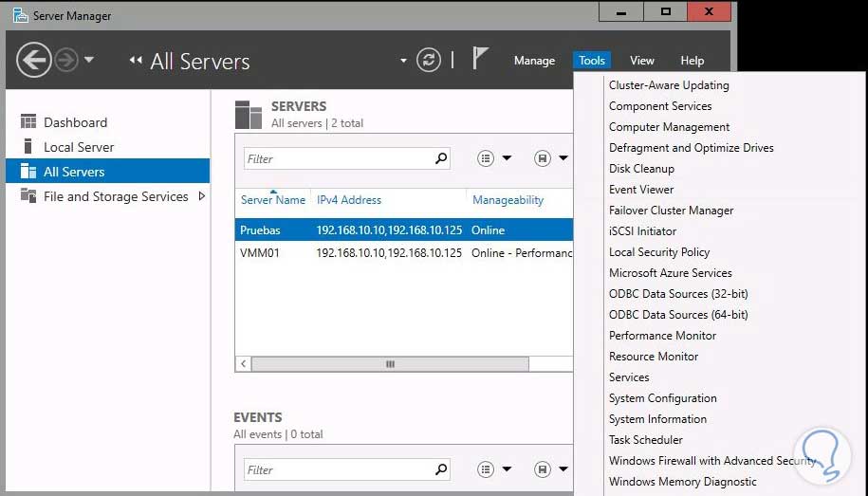
Task: Click the breadcrumb double-arrow before All Servers
Action: [136, 60]
